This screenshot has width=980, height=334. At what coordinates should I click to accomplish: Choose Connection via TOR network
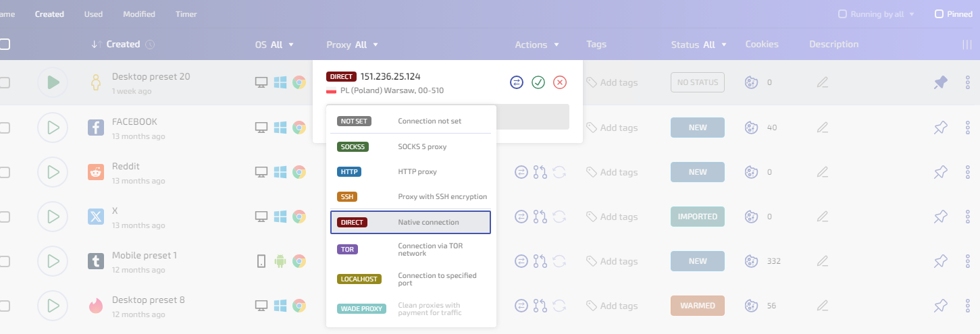(411, 249)
